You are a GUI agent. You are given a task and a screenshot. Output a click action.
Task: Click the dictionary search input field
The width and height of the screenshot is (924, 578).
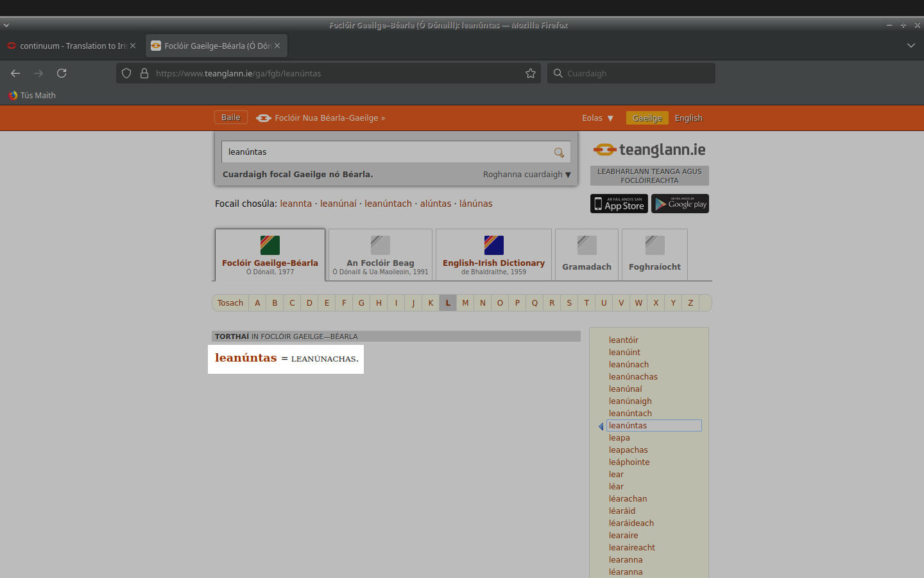tap(385, 152)
